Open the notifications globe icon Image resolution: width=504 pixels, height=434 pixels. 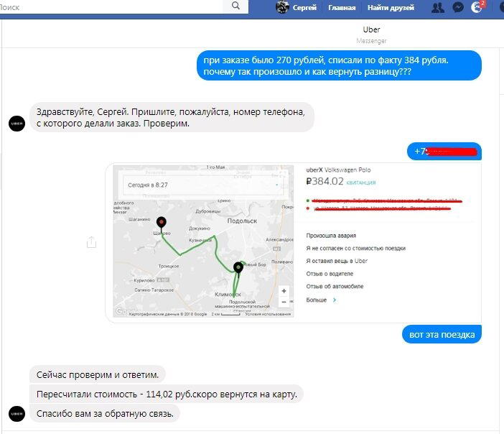tap(476, 7)
